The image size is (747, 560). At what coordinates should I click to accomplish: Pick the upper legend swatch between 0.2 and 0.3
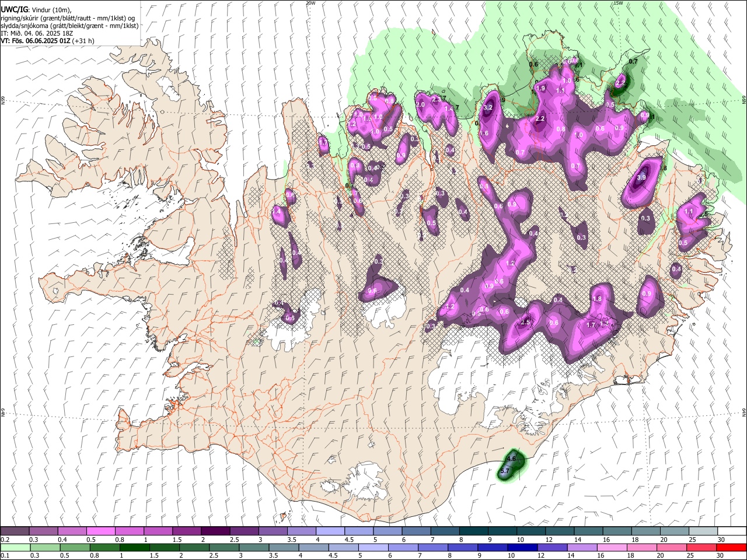point(15,531)
